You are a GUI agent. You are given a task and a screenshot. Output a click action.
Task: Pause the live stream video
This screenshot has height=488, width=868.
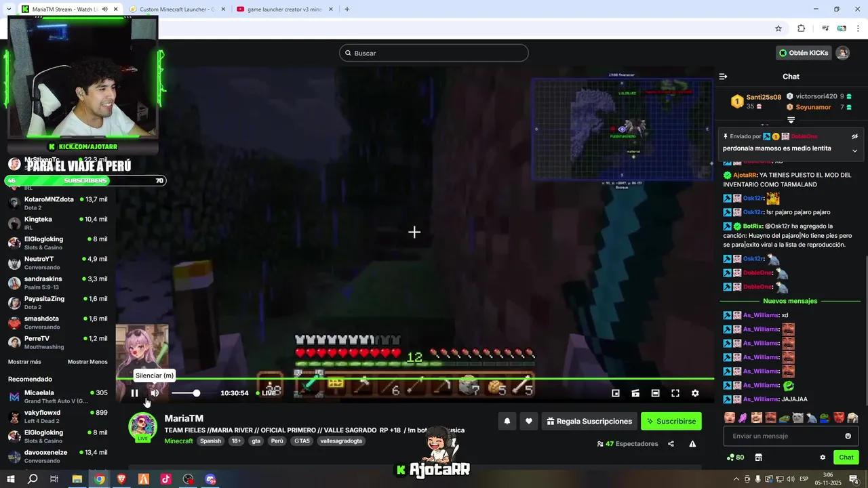pos(134,393)
